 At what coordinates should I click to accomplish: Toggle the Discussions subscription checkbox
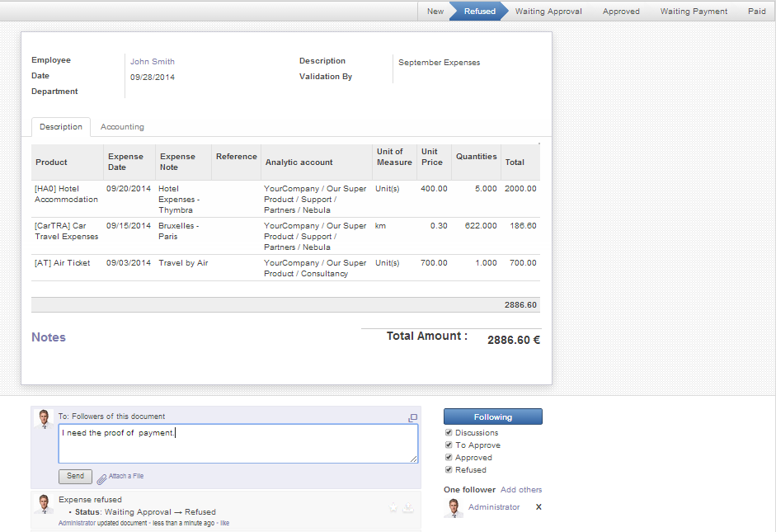(449, 432)
